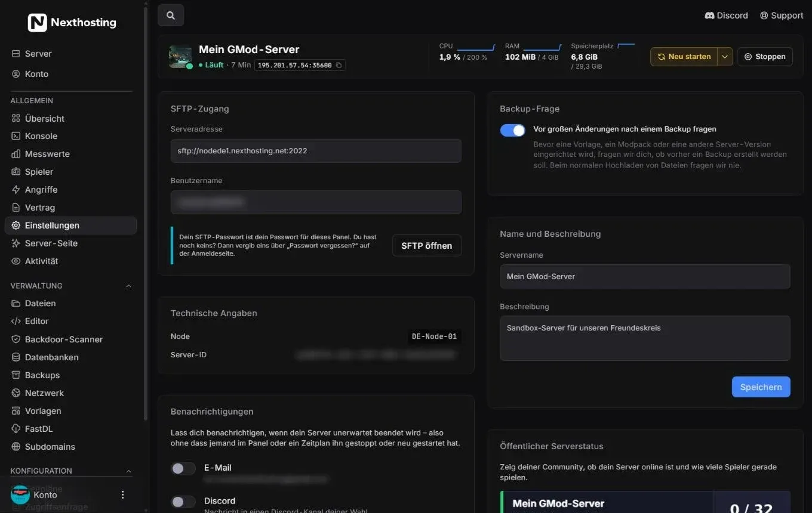Enable Discord notifications toggle
812x513 pixels.
[183, 502]
